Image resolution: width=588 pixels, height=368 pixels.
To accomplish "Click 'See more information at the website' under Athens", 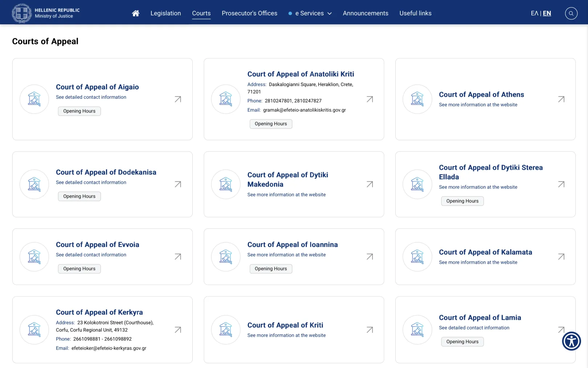I will click(478, 105).
